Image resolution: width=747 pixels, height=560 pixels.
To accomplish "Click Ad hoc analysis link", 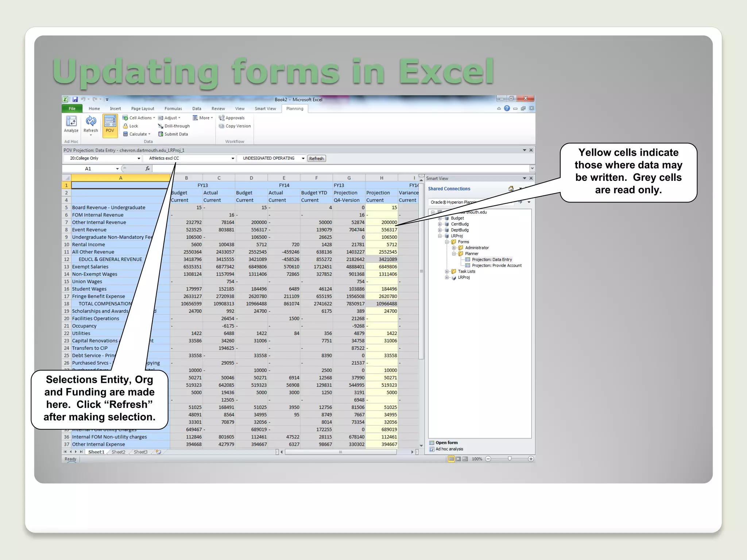I will coord(449,449).
